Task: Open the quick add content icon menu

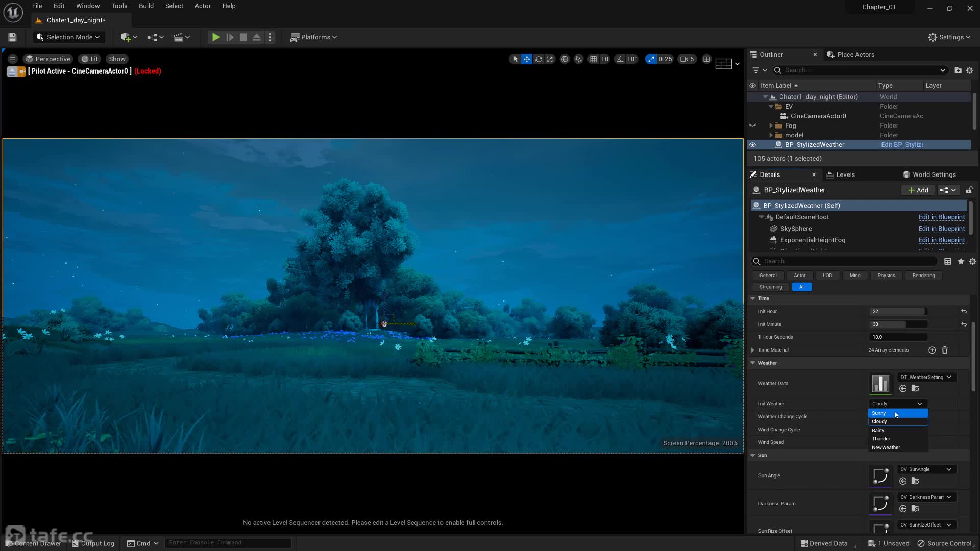Action: point(129,37)
